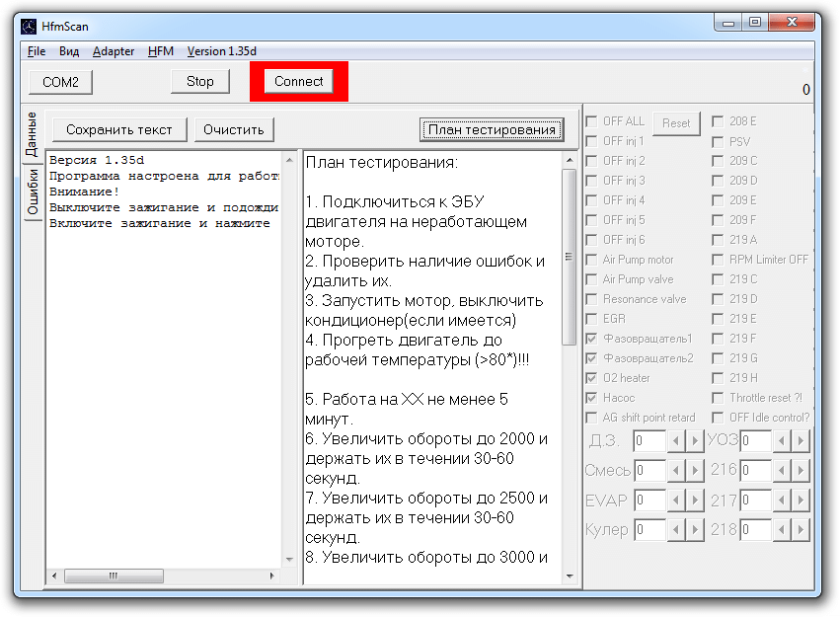Image resolution: width=840 pixels, height=617 pixels.
Task: Open the Adapter menu
Action: (x=114, y=51)
